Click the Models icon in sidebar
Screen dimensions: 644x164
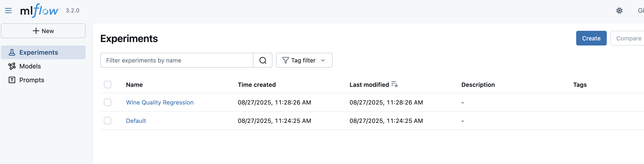[12, 66]
